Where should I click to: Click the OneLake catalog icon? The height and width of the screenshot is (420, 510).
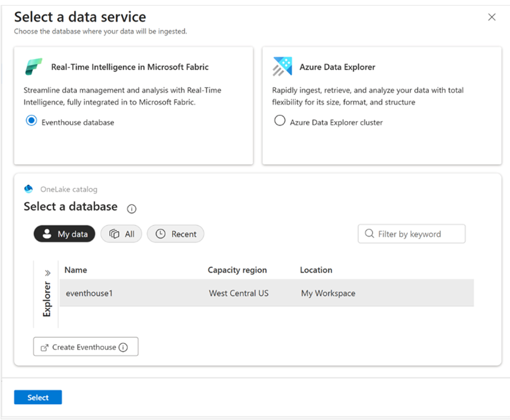(x=29, y=189)
